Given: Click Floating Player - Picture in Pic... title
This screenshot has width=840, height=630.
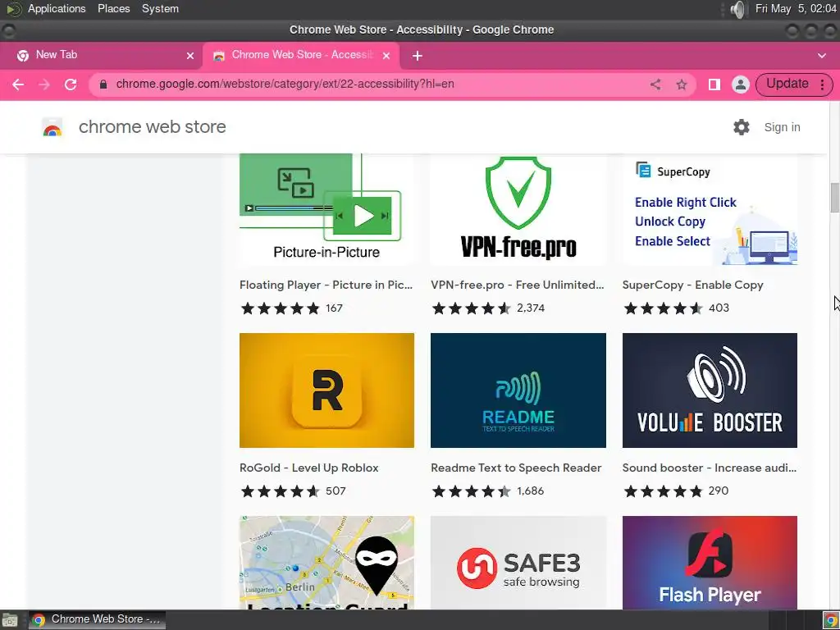Looking at the screenshot, I should tap(326, 285).
